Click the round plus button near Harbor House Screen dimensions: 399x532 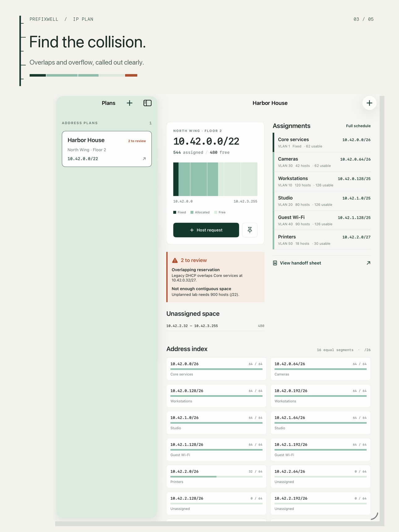(369, 103)
